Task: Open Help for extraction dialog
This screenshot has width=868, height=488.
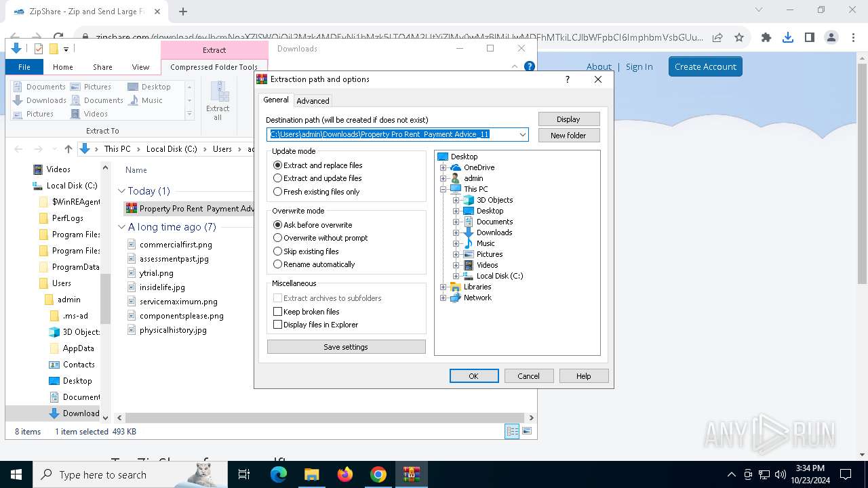Action: (x=583, y=376)
